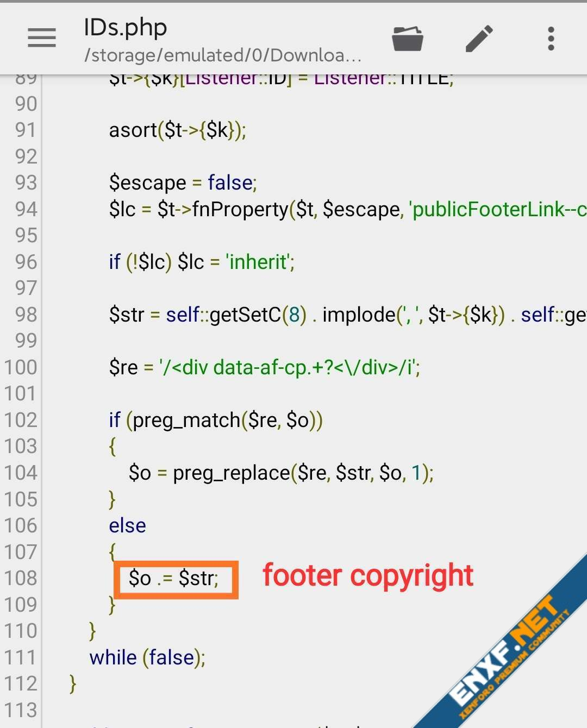
Task: Select line number 91 in gutter
Action: click(x=26, y=130)
